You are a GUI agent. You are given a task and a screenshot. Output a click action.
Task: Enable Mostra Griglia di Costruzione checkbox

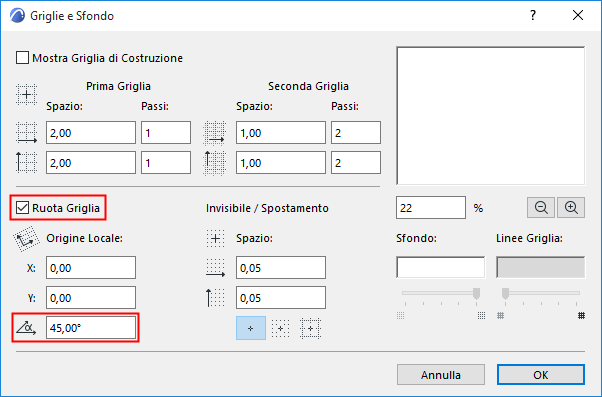pyautogui.click(x=22, y=58)
